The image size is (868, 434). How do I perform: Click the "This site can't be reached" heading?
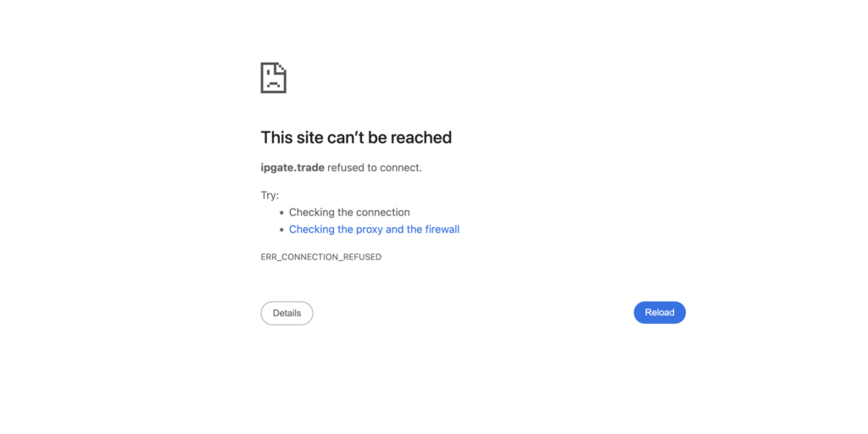pos(356,137)
